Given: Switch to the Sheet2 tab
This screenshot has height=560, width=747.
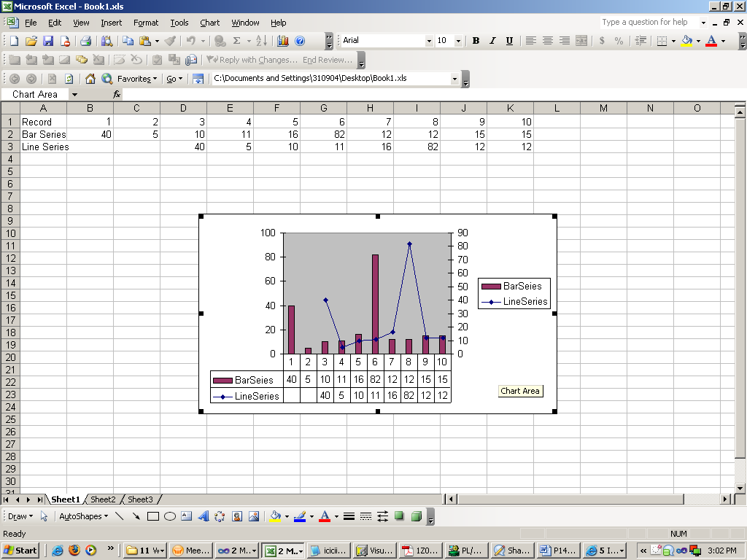Looking at the screenshot, I should point(103,499).
